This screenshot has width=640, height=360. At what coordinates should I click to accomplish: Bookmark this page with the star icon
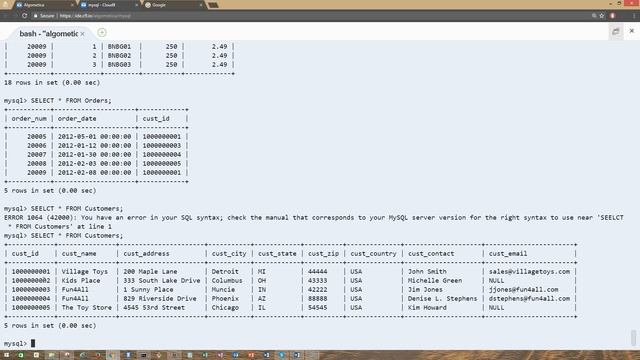(602, 16)
